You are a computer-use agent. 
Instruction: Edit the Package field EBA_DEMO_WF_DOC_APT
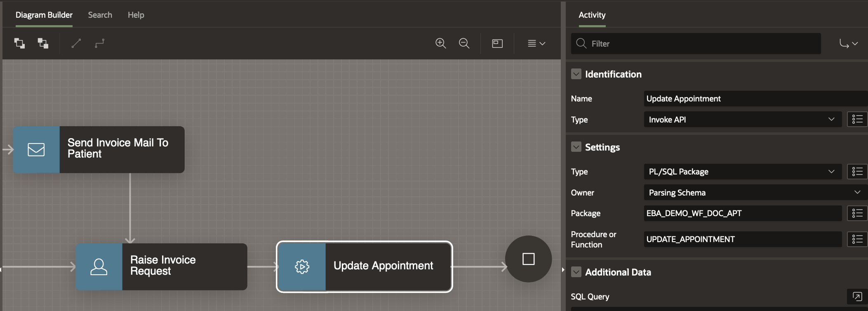point(743,213)
